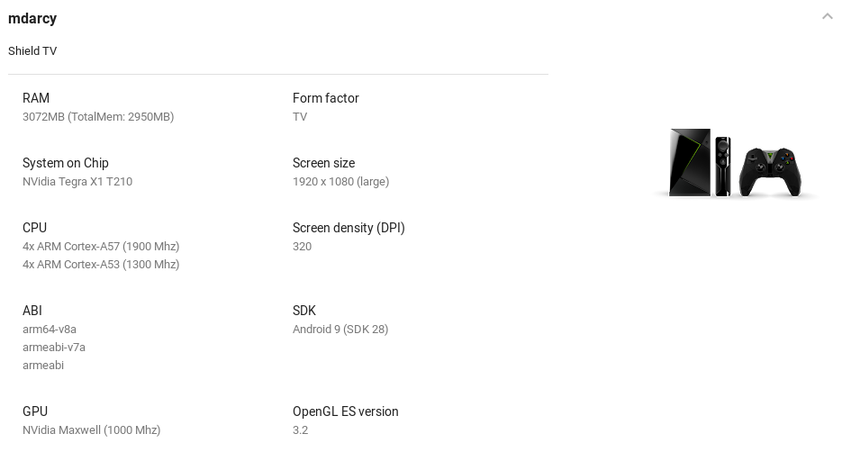The height and width of the screenshot is (461, 850).
Task: Select the Shield TV subtitle text
Action: [x=32, y=51]
